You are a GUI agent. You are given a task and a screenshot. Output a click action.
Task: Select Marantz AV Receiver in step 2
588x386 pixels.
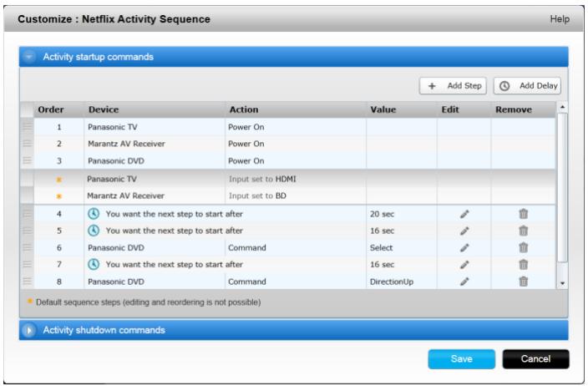[x=126, y=144]
